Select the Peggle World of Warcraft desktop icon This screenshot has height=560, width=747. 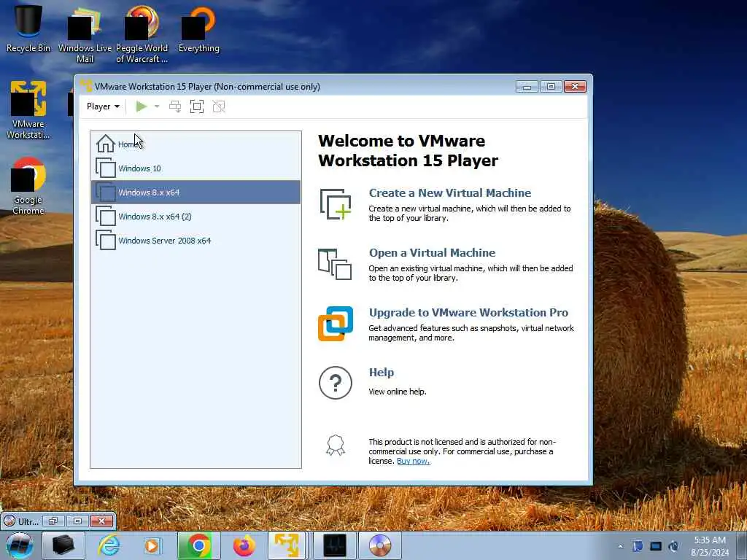pyautogui.click(x=142, y=34)
